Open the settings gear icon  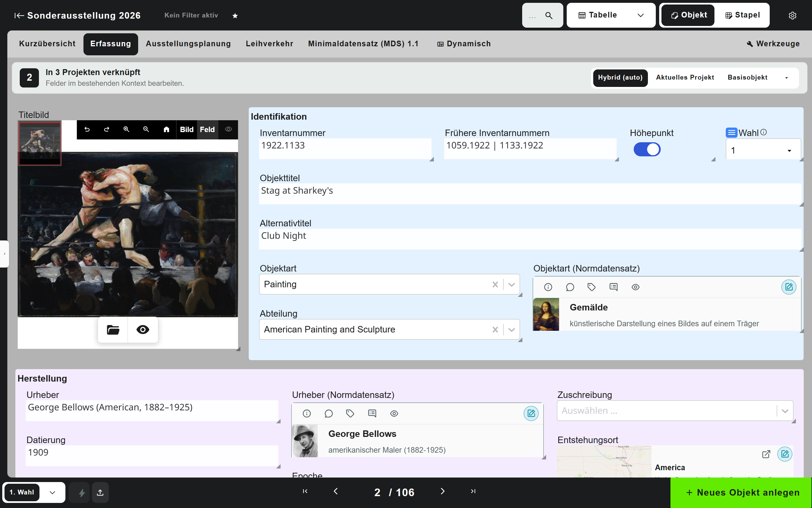click(x=793, y=16)
